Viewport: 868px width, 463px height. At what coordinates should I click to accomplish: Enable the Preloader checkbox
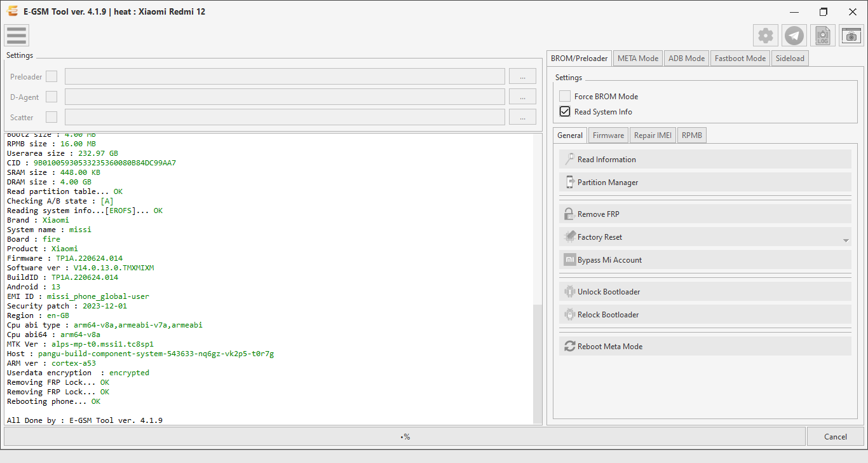click(x=51, y=76)
